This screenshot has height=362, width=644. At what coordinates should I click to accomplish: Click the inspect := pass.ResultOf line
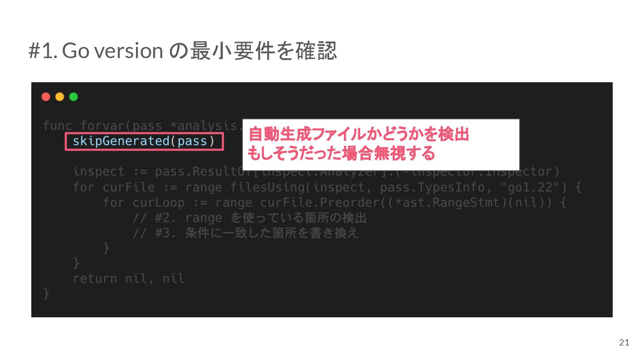(316, 172)
